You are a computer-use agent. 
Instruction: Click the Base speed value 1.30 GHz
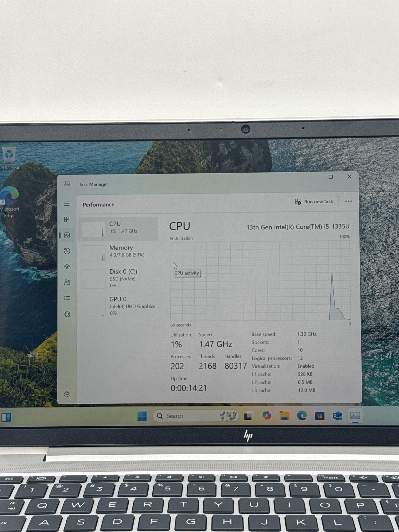[307, 334]
